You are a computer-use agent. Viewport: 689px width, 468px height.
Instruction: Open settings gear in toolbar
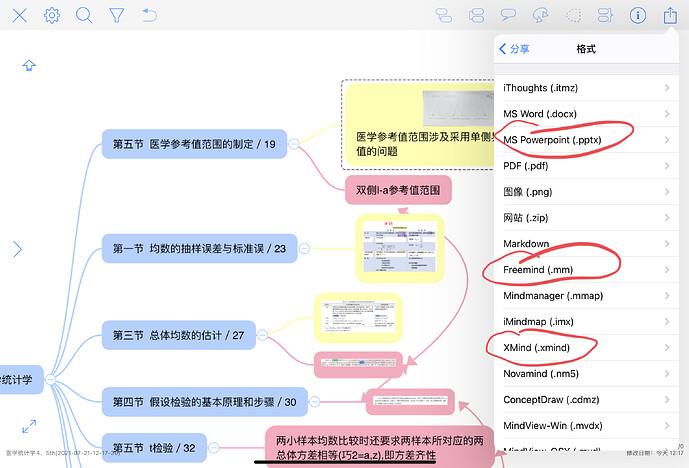[x=52, y=15]
